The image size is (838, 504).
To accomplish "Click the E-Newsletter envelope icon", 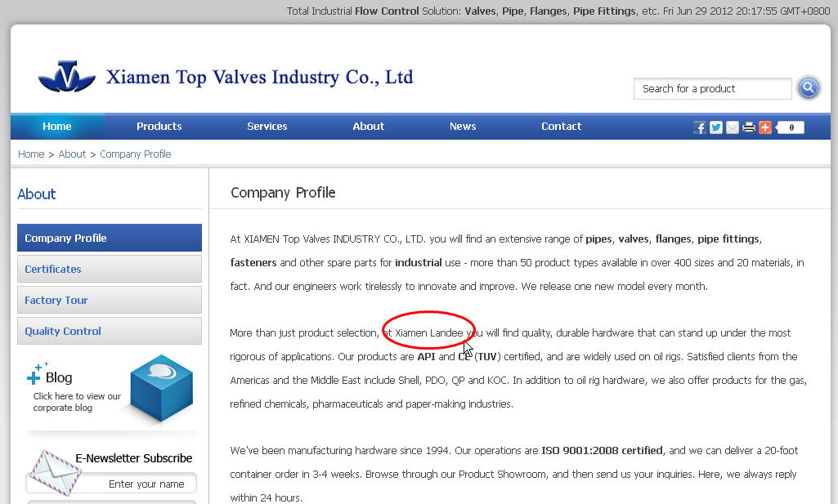I will [55, 472].
